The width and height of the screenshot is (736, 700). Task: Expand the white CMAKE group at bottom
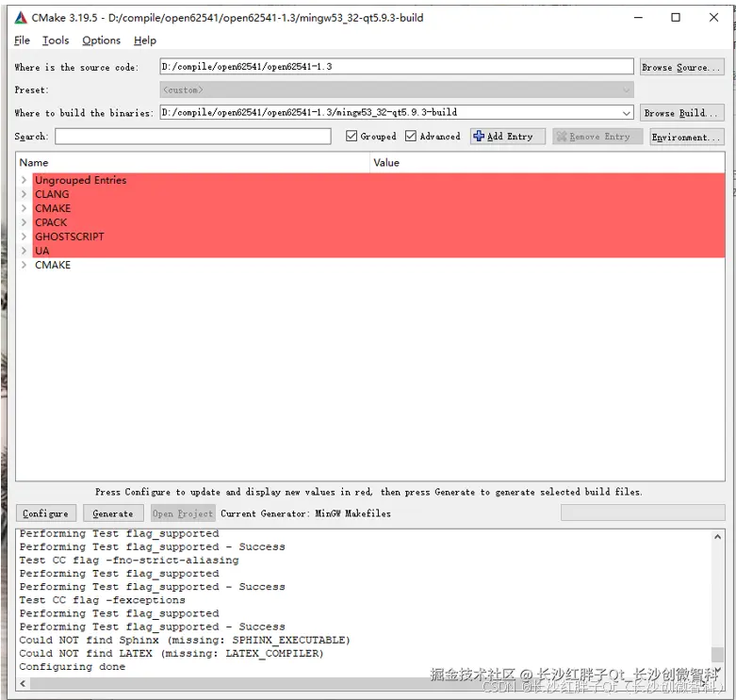pyautogui.click(x=24, y=265)
